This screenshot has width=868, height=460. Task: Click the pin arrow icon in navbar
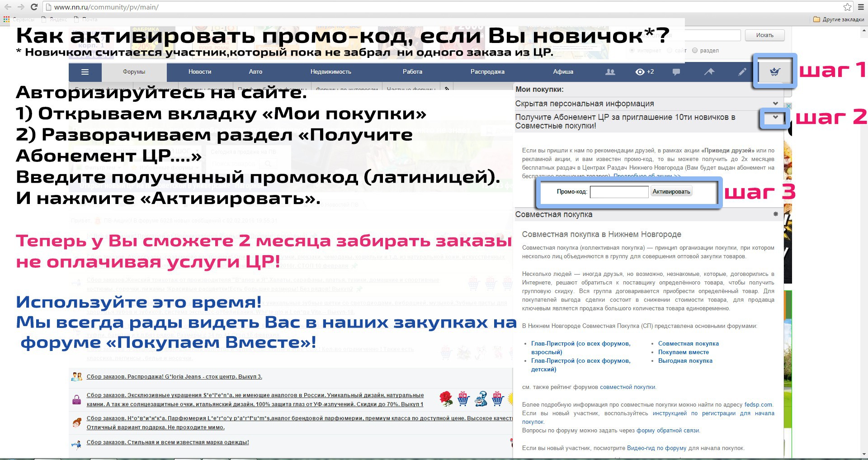pos(709,71)
